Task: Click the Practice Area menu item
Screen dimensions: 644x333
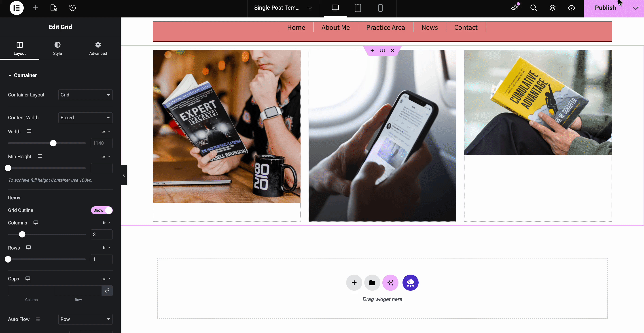Action: tap(386, 28)
